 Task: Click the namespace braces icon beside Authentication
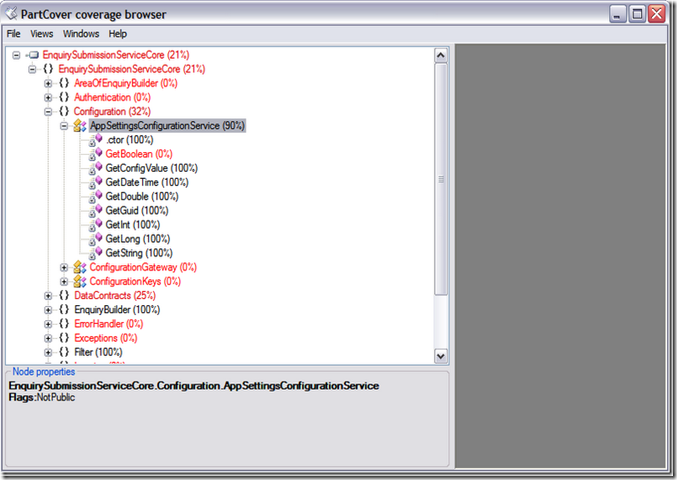(64, 97)
